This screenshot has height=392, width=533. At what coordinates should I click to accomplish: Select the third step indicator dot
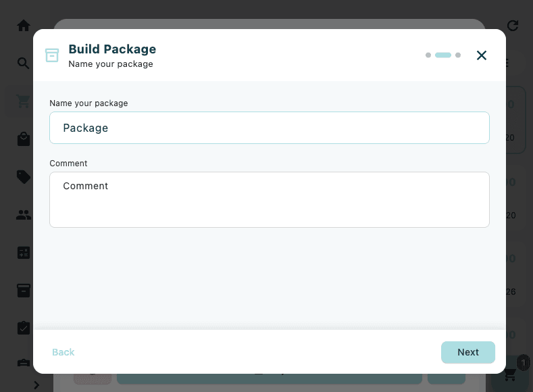(458, 55)
